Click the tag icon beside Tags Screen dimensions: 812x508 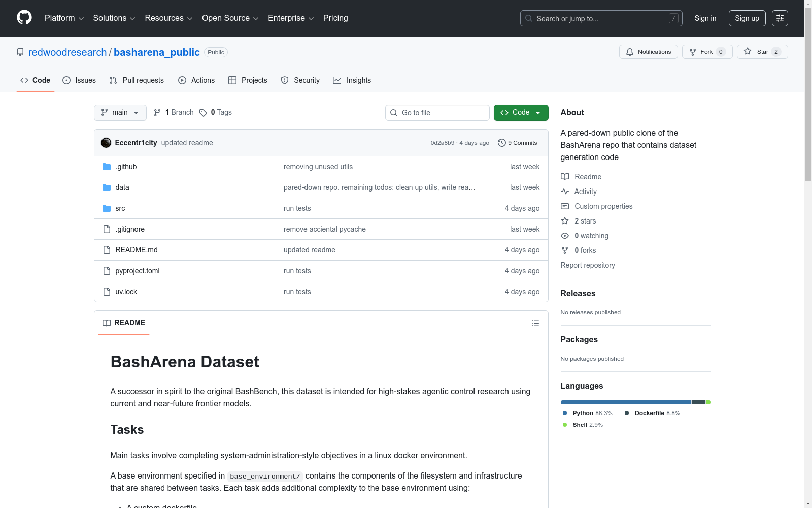(203, 113)
